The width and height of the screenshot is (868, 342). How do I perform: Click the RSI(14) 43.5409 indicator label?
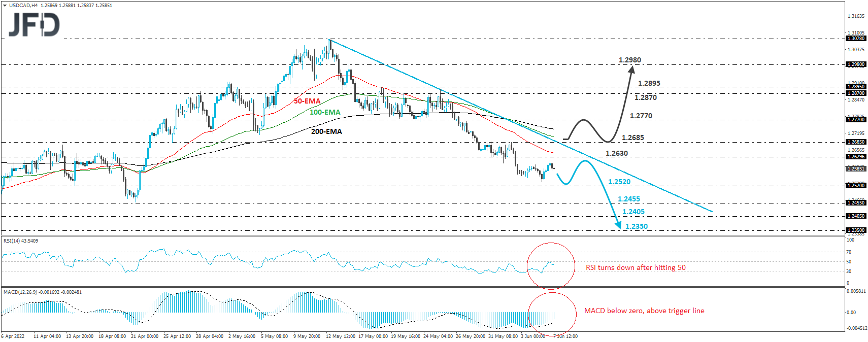point(21,241)
